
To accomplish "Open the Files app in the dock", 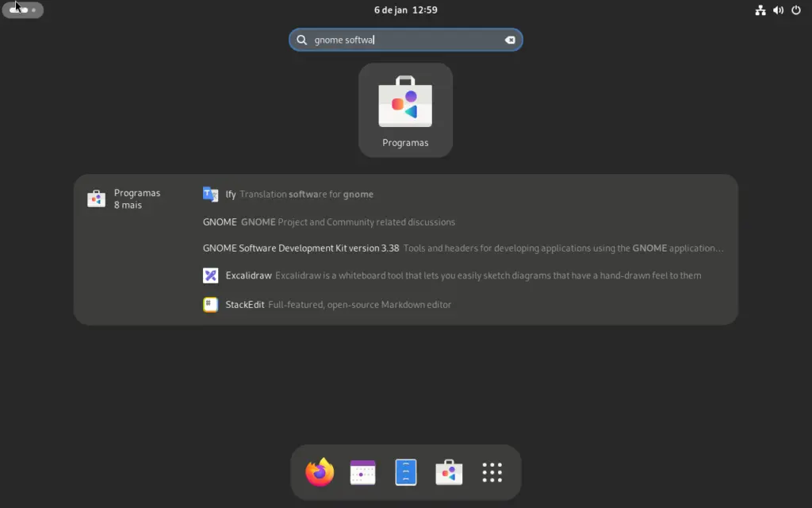I will coord(405,471).
